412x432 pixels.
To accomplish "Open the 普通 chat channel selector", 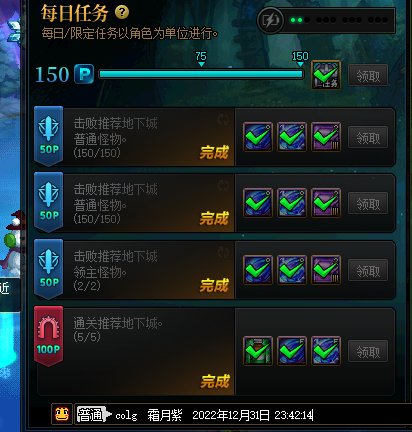I will pos(93,414).
